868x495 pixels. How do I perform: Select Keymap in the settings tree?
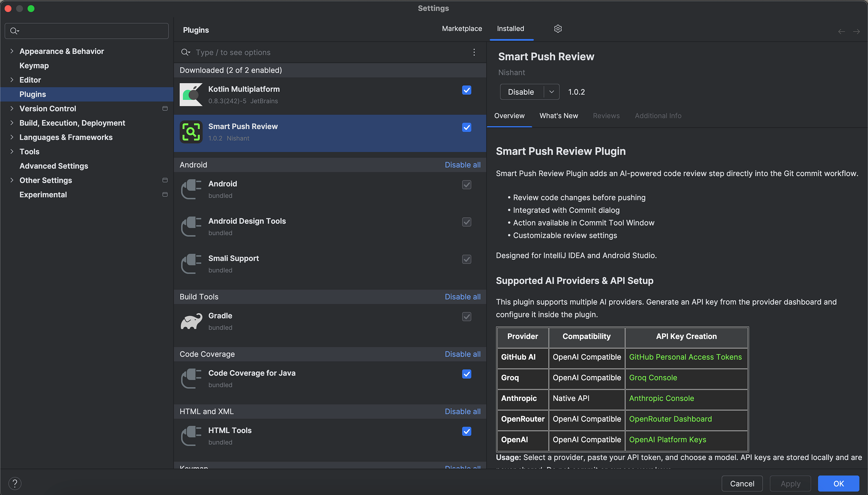click(87, 66)
